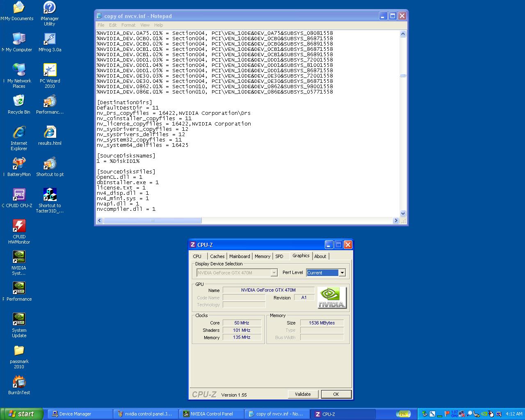Open Notepad's Help menu
This screenshot has height=420, width=525.
[158, 25]
